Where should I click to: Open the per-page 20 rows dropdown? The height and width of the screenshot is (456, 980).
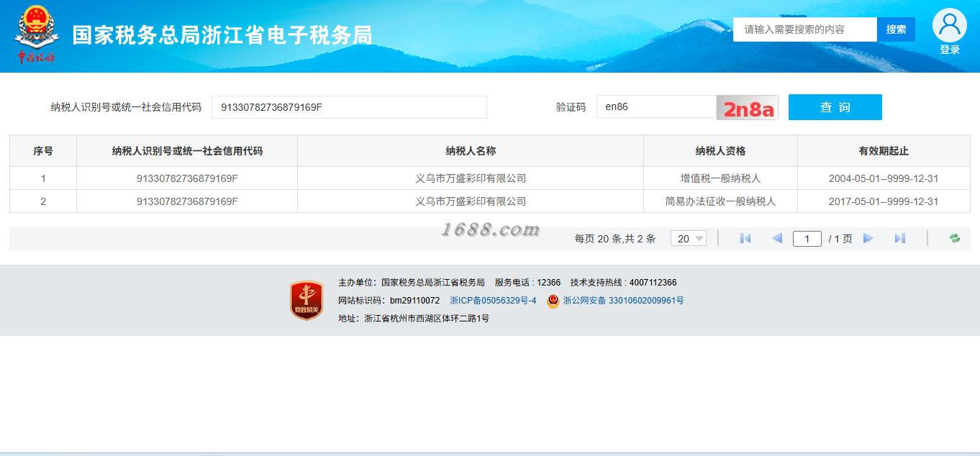(689, 239)
